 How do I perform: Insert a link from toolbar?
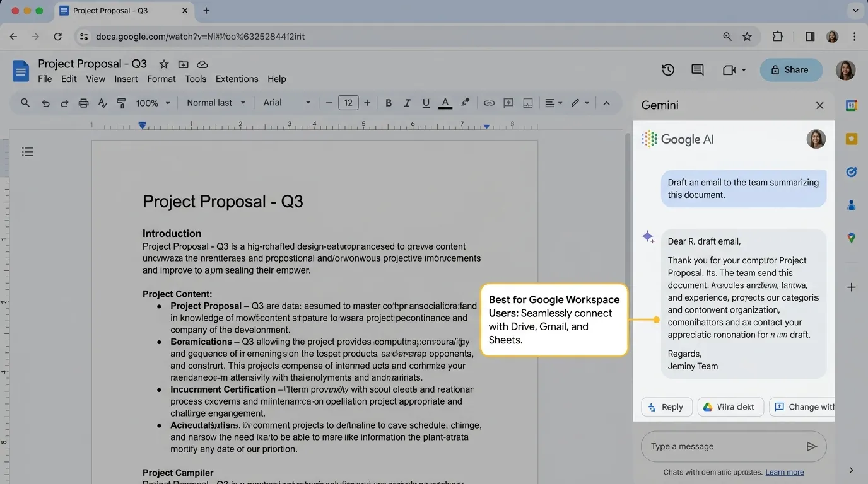[489, 103]
